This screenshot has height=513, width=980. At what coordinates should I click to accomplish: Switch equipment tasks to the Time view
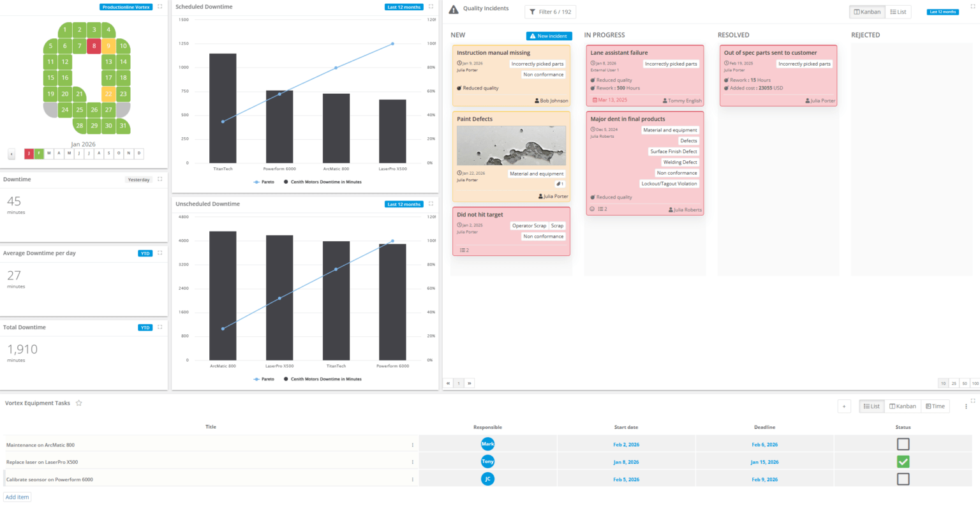point(935,406)
